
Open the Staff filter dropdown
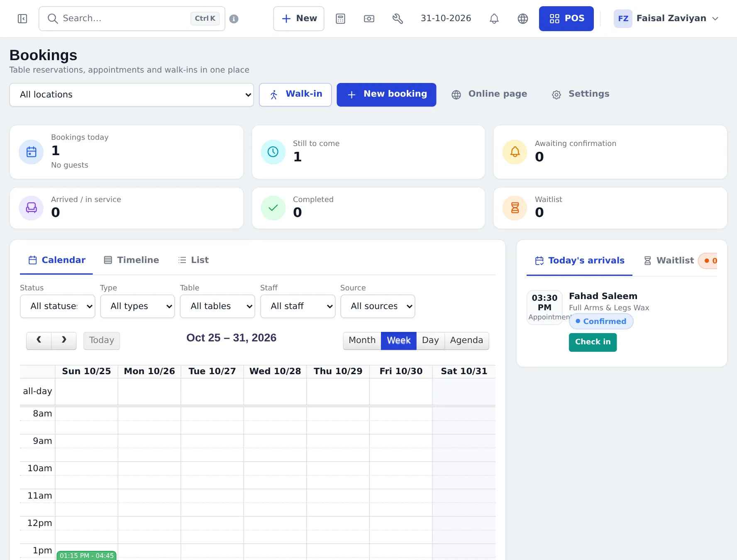click(x=298, y=306)
